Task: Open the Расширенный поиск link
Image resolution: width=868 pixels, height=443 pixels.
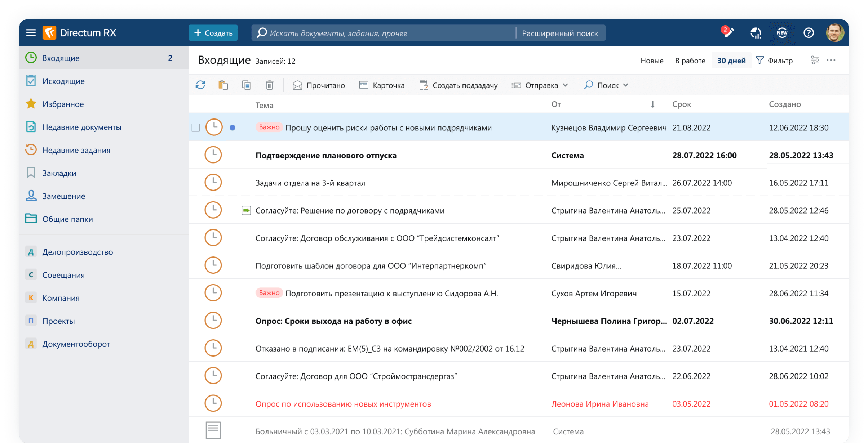Action: coord(560,33)
